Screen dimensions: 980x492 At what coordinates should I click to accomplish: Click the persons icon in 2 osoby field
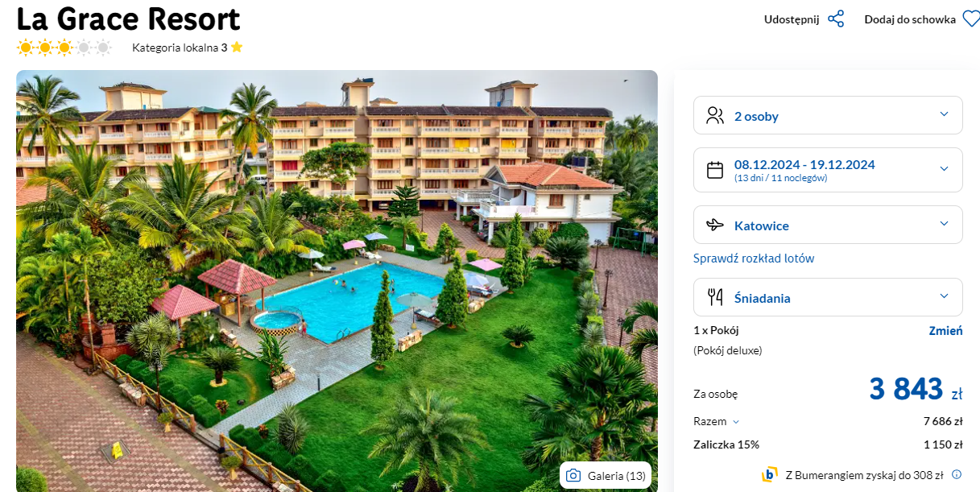[715, 116]
